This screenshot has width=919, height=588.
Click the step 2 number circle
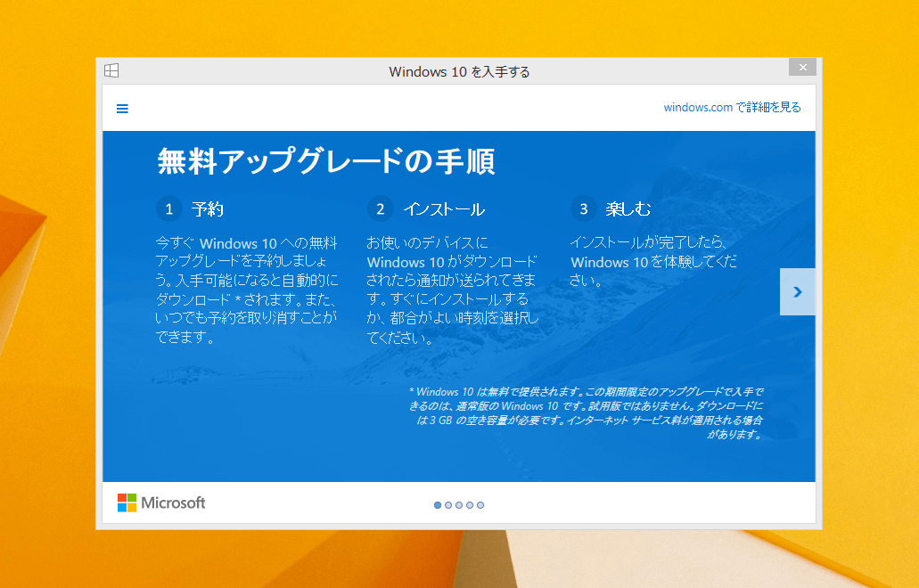tap(381, 209)
